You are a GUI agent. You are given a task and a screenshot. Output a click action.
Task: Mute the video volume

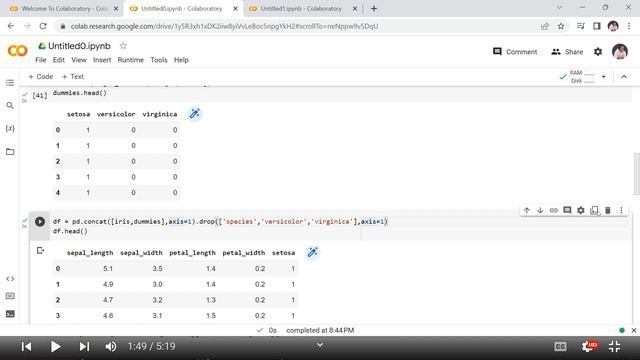tap(111, 347)
